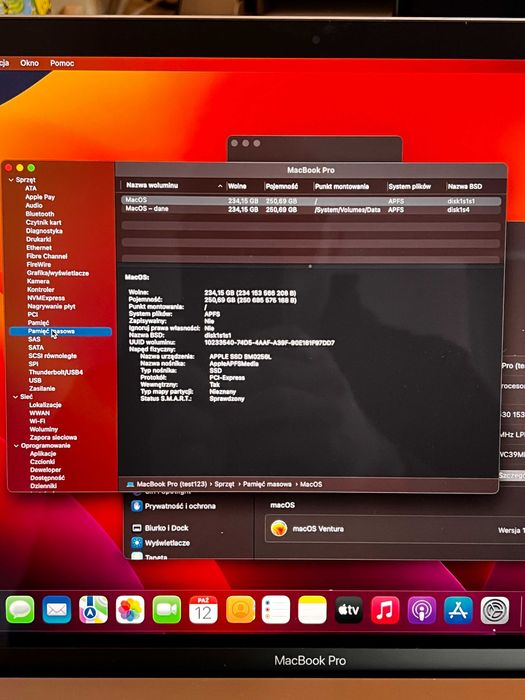Select Apple Pay in the sidebar

pyautogui.click(x=40, y=197)
